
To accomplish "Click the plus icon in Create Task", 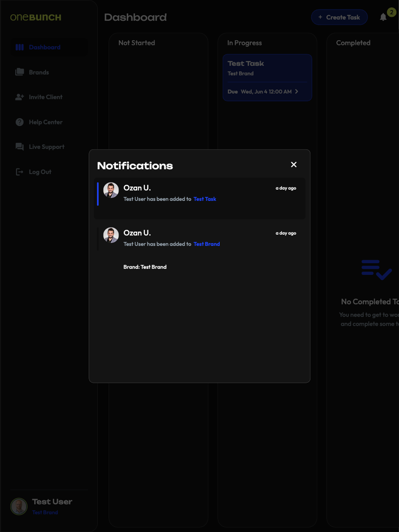I will click(x=320, y=17).
